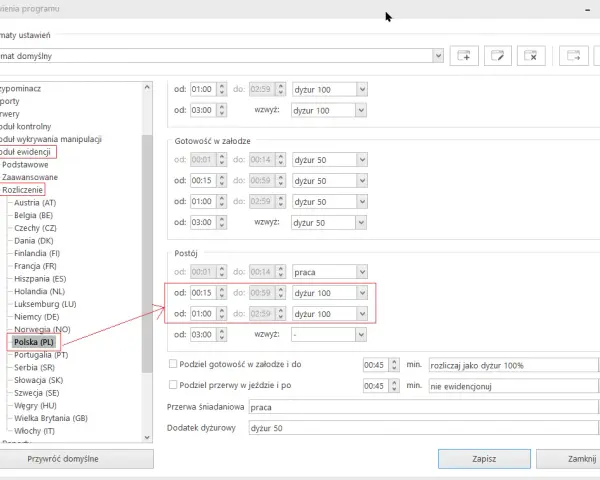Image resolution: width=600 pixels, height=480 pixels.
Task: Click the od 01:00 field in Gotowość w załodze
Action: point(203,201)
